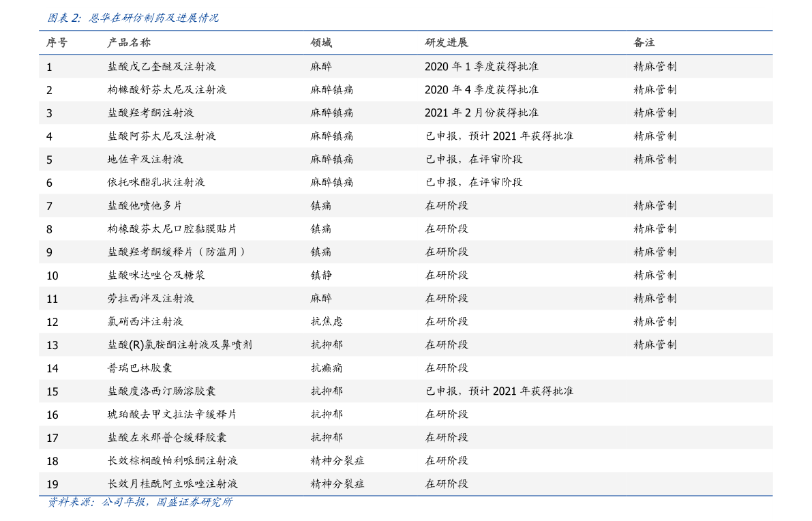Click row number 10 in 序号 column
The height and width of the screenshot is (521, 812).
[52, 276]
